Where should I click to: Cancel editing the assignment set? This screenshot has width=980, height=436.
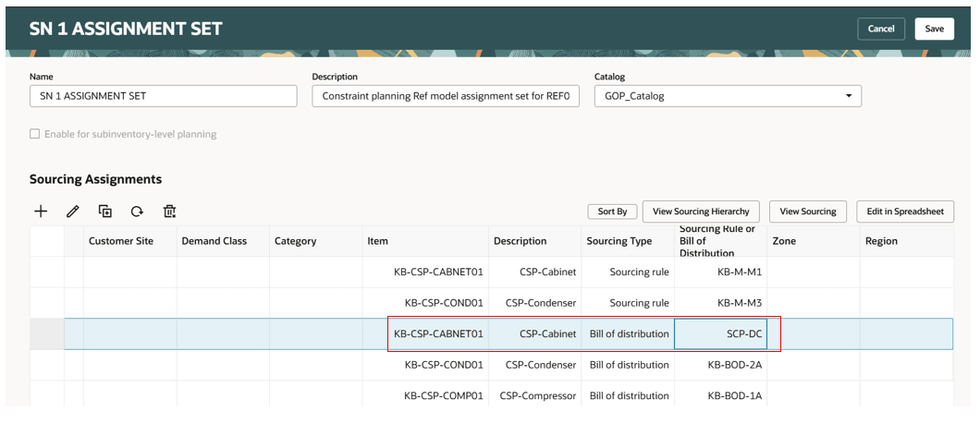(881, 29)
